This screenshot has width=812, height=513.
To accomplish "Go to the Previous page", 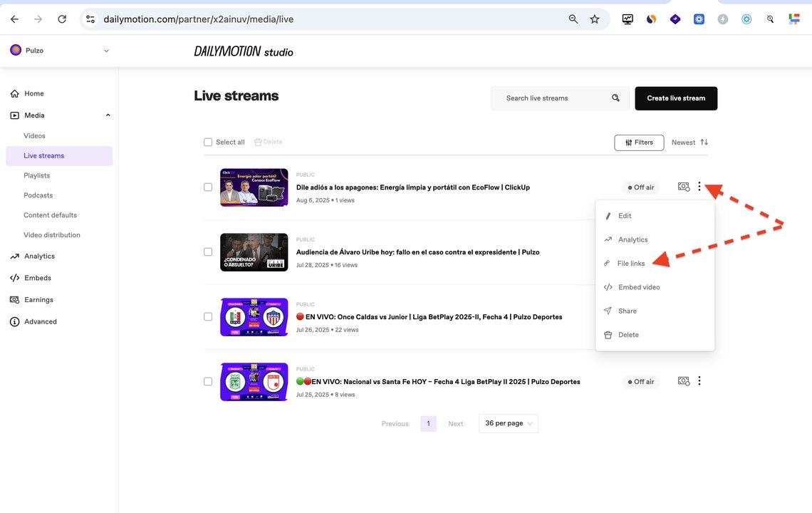I will pyautogui.click(x=395, y=424).
